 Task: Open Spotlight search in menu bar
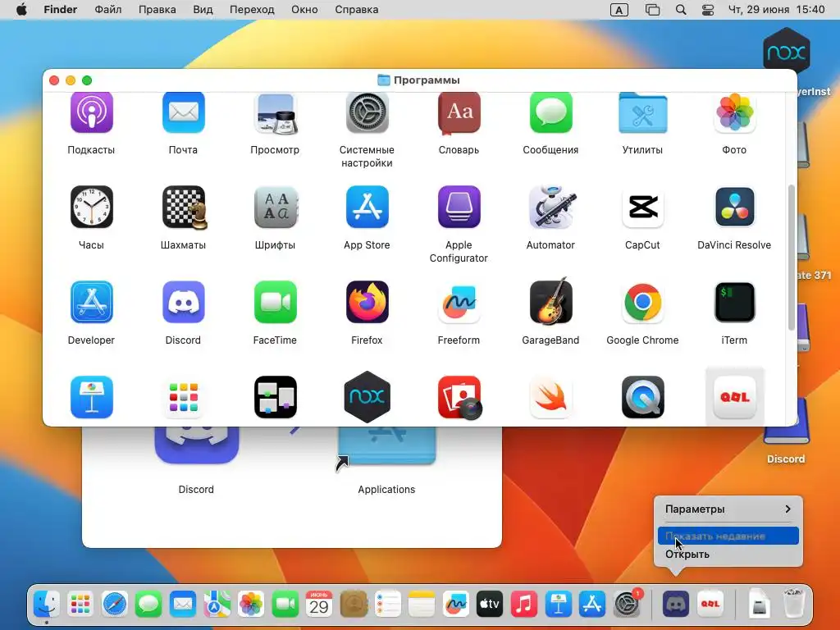[x=680, y=10]
